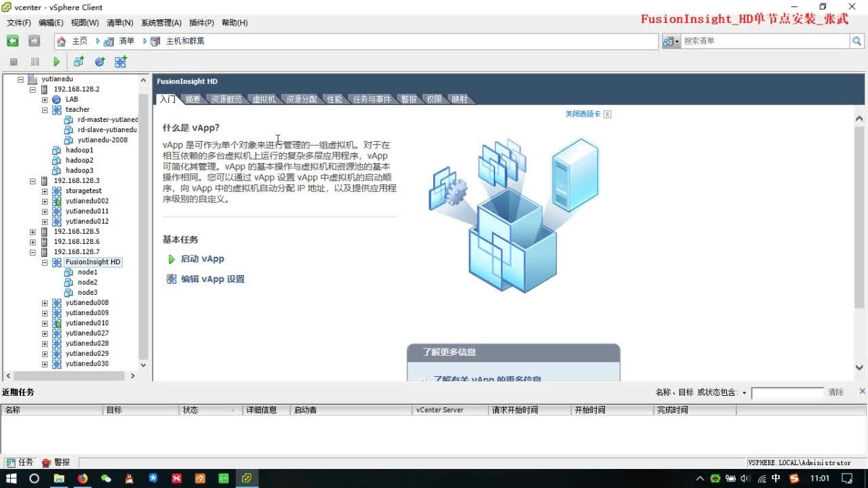The width and height of the screenshot is (868, 488).
Task: Click the new resource pool toolbar icon
Action: pos(100,62)
